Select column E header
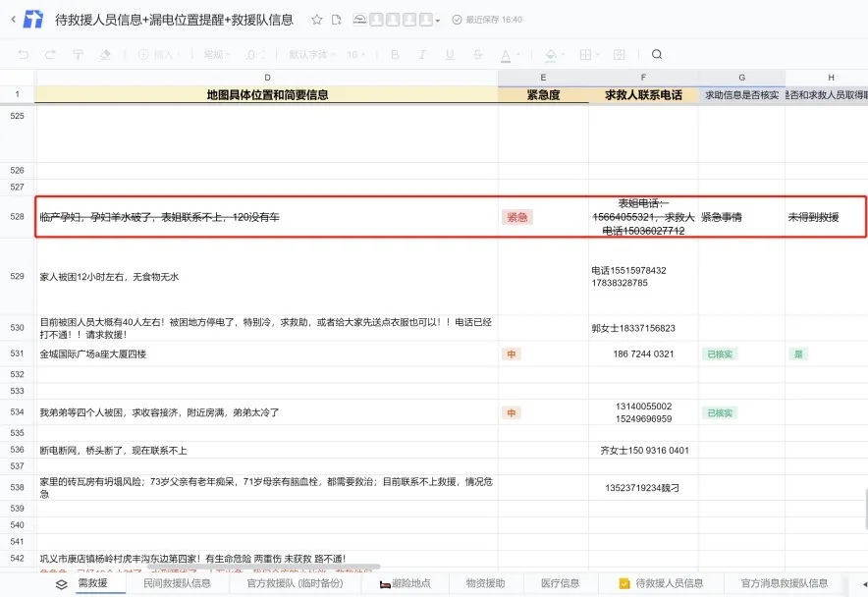The height and width of the screenshot is (597, 868). click(543, 78)
